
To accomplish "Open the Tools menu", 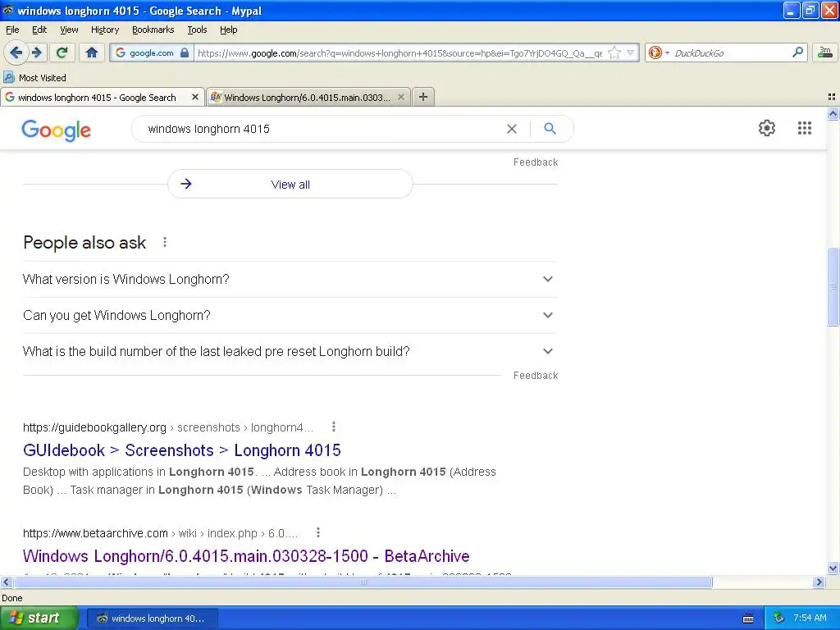I will coord(197,30).
